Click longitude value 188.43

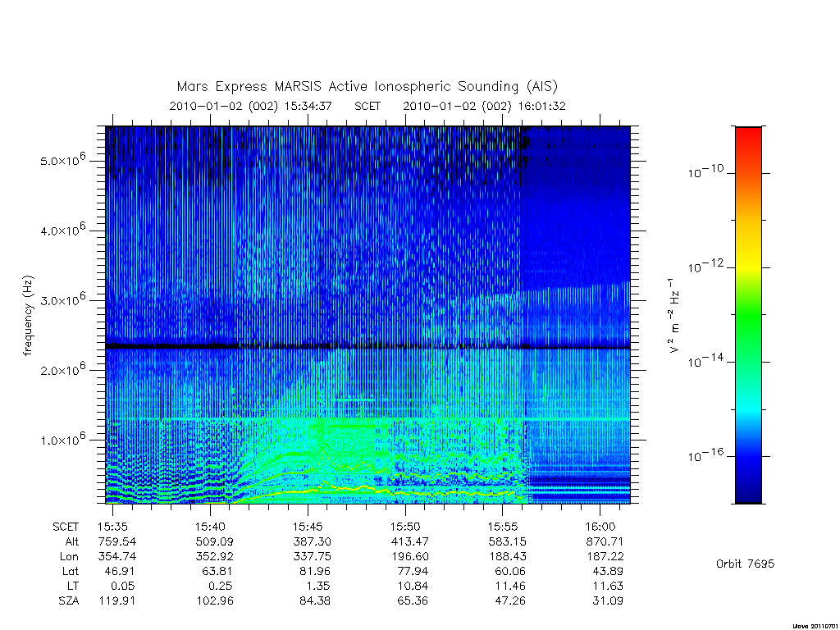[507, 557]
